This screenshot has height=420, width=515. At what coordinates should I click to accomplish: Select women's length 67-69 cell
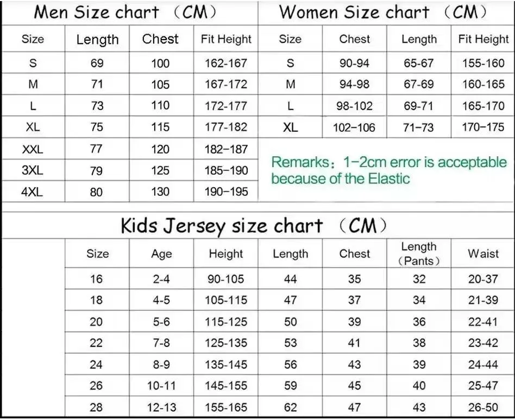pyautogui.click(x=419, y=84)
